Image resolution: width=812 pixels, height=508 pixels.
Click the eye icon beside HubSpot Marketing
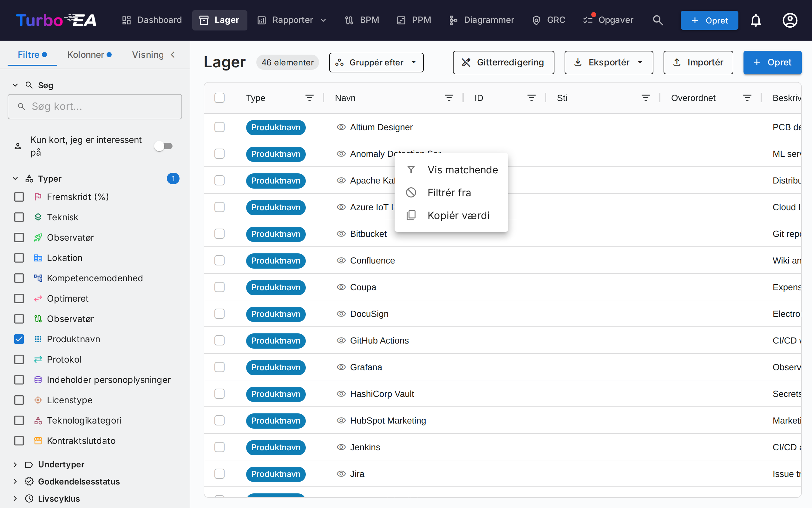point(341,420)
